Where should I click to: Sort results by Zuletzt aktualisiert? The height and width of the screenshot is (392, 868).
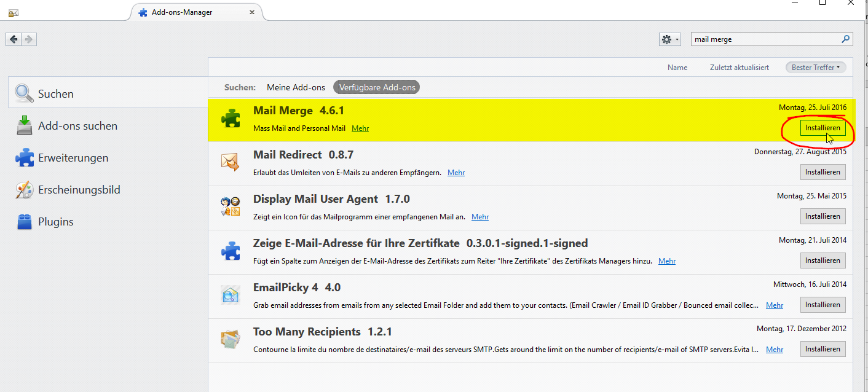click(x=739, y=68)
